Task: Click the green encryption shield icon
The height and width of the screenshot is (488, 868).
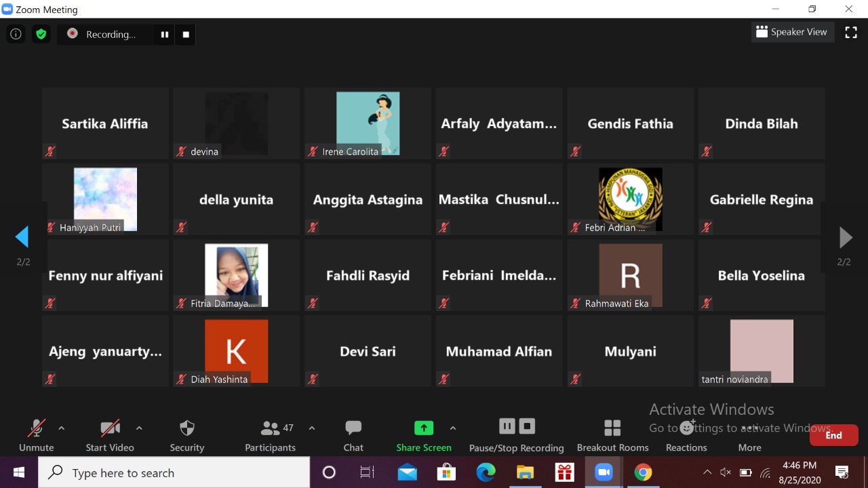Action: pyautogui.click(x=41, y=34)
